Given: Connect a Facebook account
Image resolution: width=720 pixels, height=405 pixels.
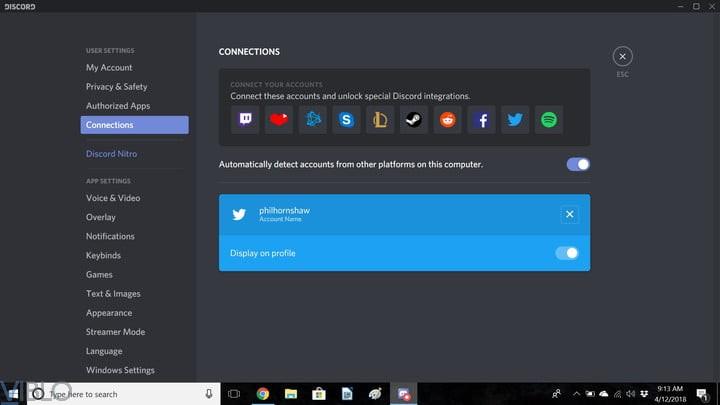Looking at the screenshot, I should [x=481, y=120].
